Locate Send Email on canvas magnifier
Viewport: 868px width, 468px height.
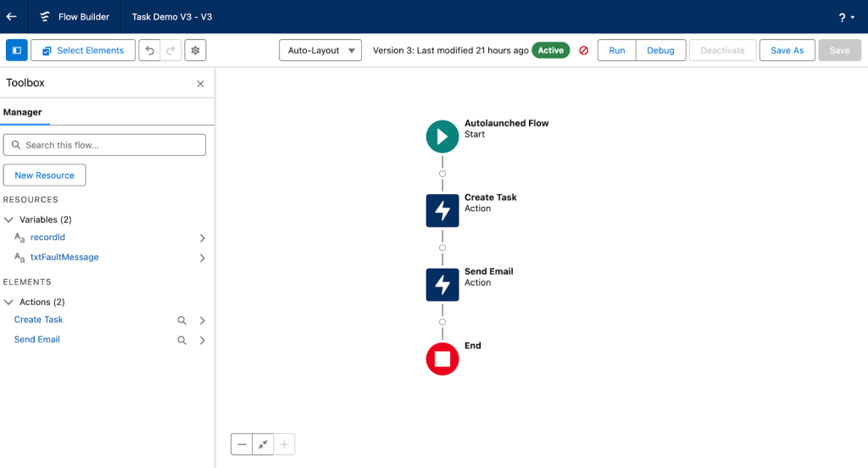click(x=181, y=341)
